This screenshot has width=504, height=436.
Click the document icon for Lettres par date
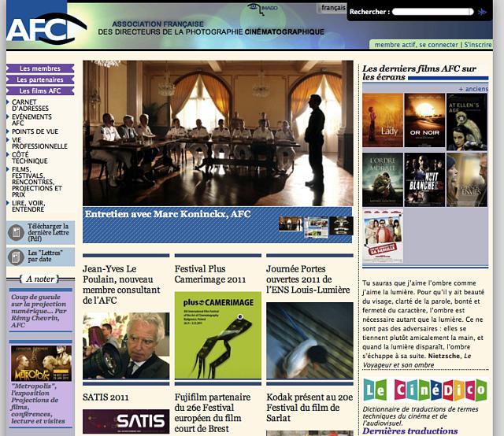coord(16,257)
